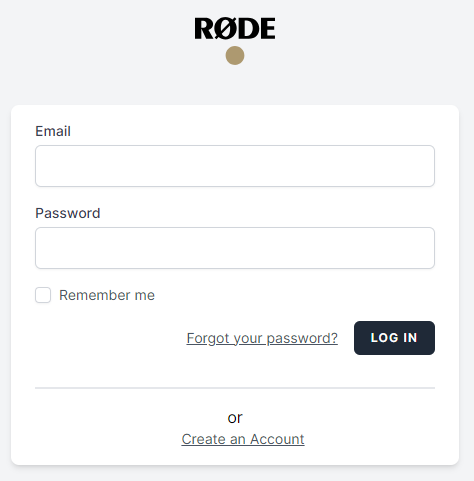Click the word "Account" in signup link

point(277,439)
